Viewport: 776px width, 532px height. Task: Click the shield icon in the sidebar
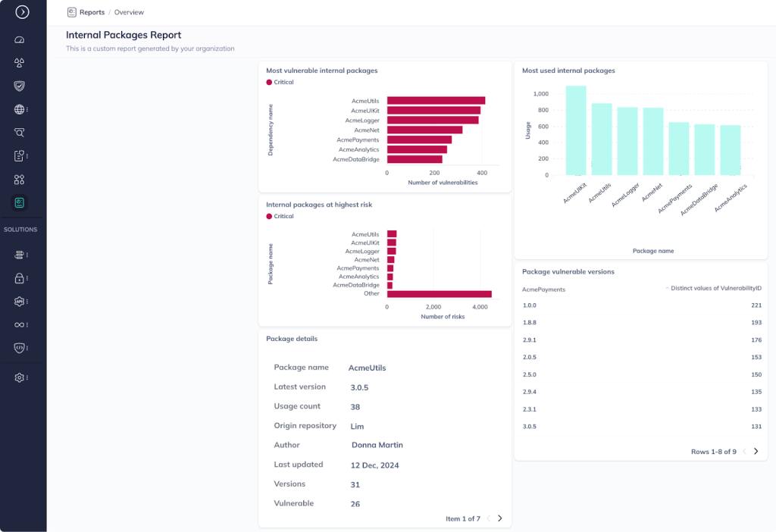[20, 86]
